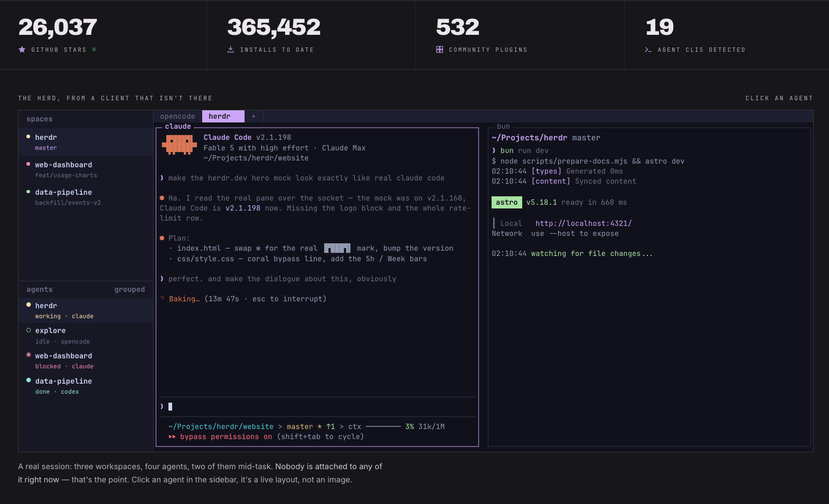
Task: Click the "3% 31k/1M" context readout
Action: click(x=425, y=426)
